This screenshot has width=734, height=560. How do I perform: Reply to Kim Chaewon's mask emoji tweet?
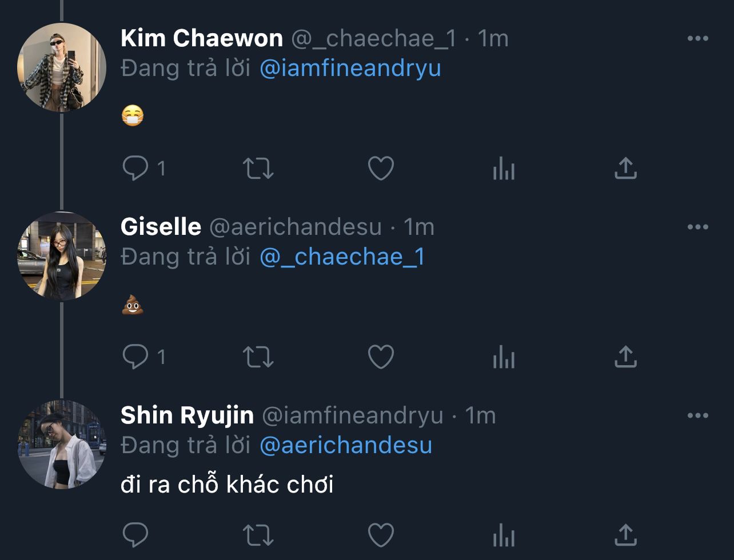[135, 169]
